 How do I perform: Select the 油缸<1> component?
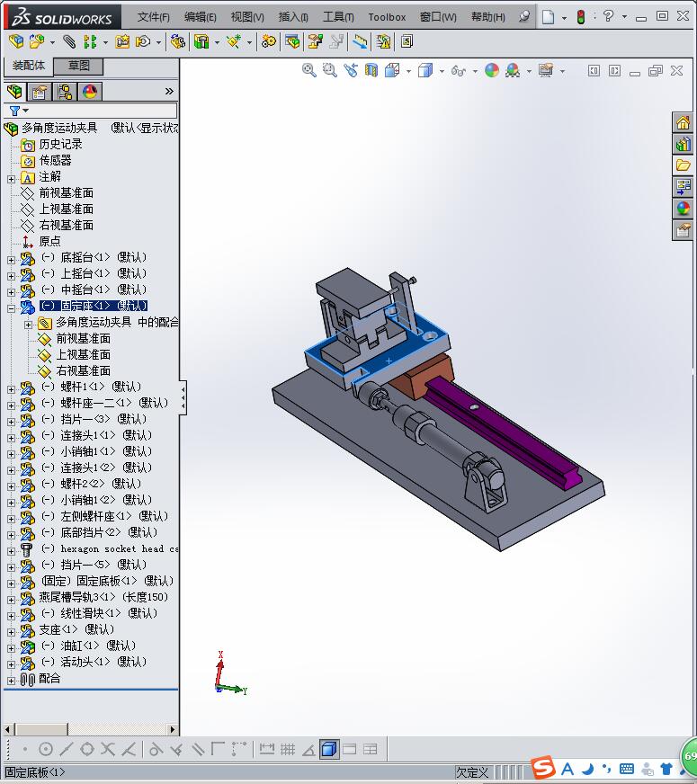click(88, 646)
